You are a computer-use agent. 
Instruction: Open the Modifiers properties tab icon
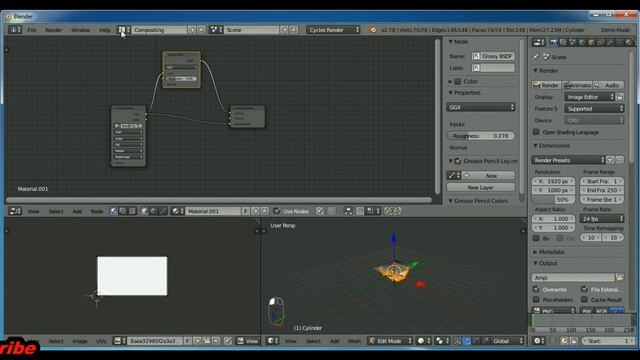click(x=610, y=42)
